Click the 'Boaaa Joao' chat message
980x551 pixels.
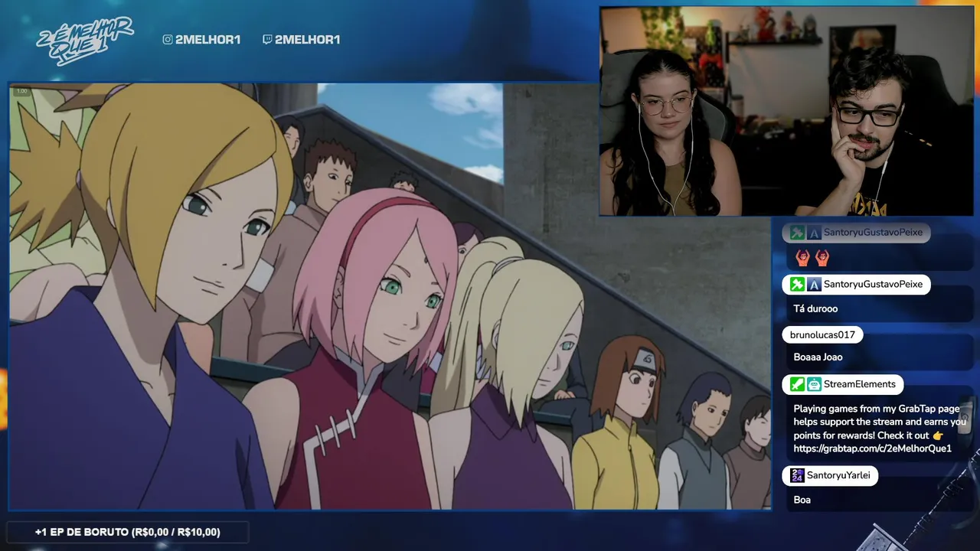(x=818, y=357)
